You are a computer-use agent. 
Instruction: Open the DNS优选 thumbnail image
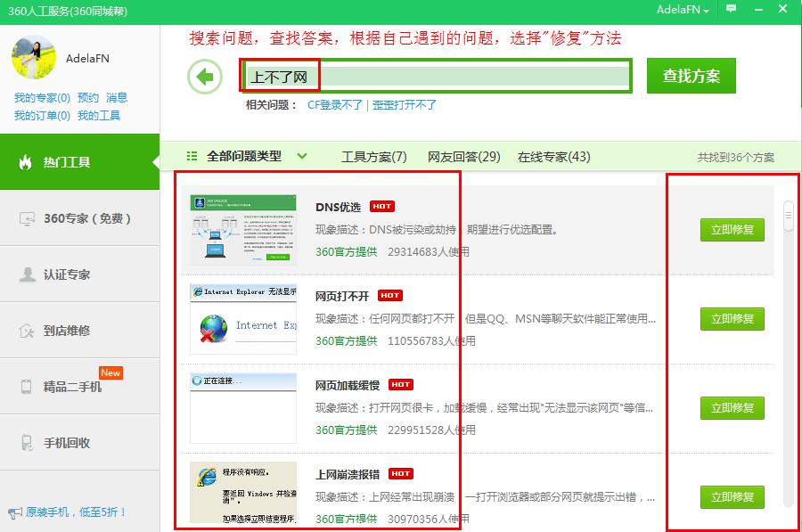tap(243, 230)
